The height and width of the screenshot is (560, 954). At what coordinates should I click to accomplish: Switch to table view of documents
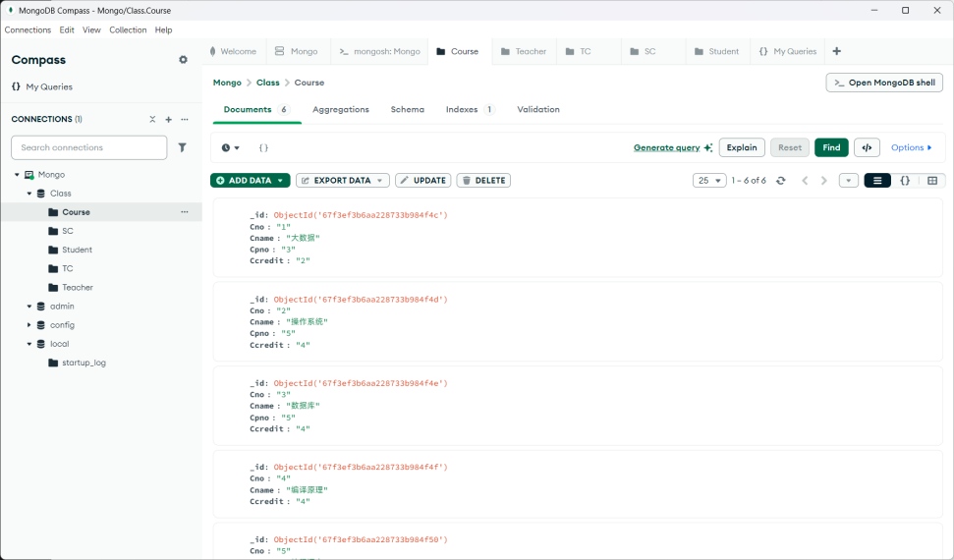pos(932,181)
